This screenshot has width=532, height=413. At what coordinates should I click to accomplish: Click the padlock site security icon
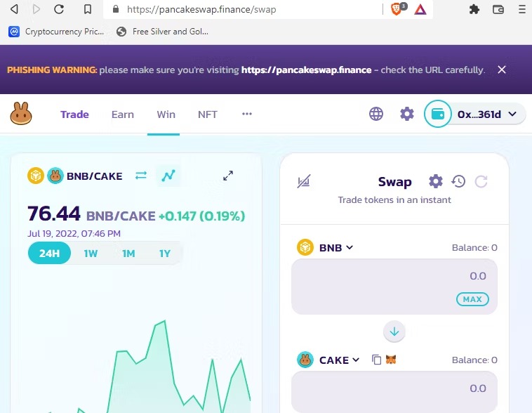point(116,9)
